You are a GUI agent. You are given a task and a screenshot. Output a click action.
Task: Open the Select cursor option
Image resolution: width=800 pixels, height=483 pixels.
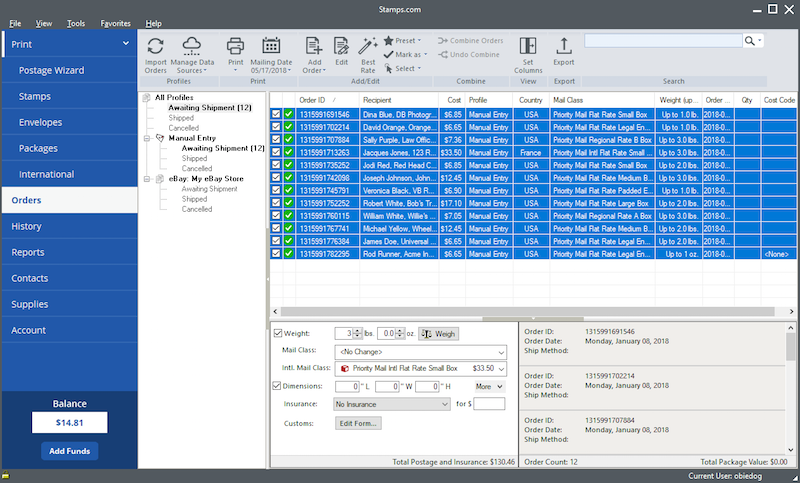click(403, 68)
